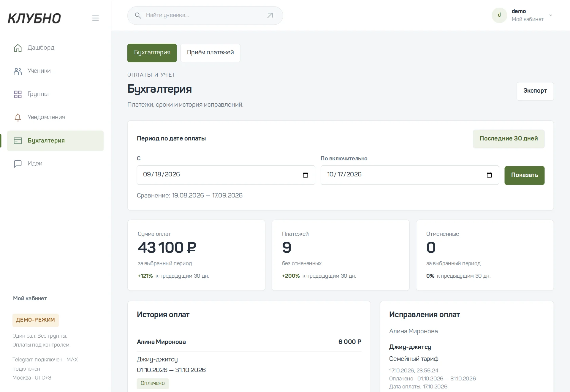Viewport: 570px width, 392px height.
Task: Click the Ученики people icon
Action: click(x=18, y=71)
